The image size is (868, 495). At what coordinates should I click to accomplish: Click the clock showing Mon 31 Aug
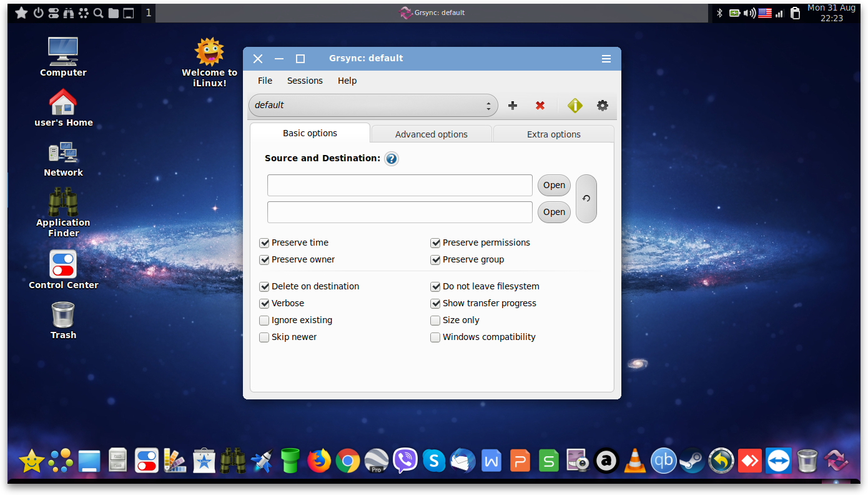click(x=832, y=13)
